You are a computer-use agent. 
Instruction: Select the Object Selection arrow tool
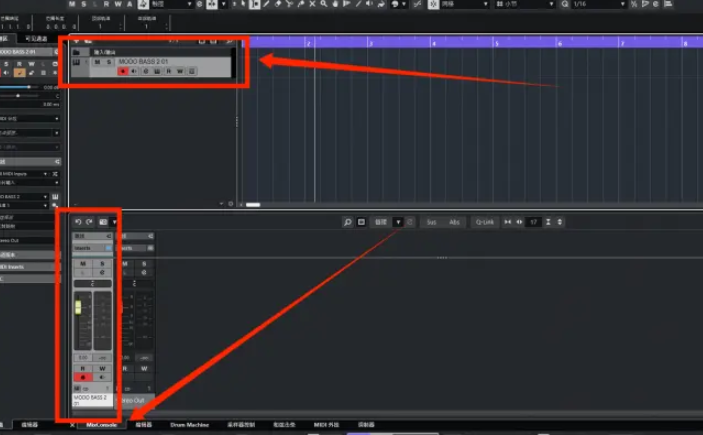(243, 4)
